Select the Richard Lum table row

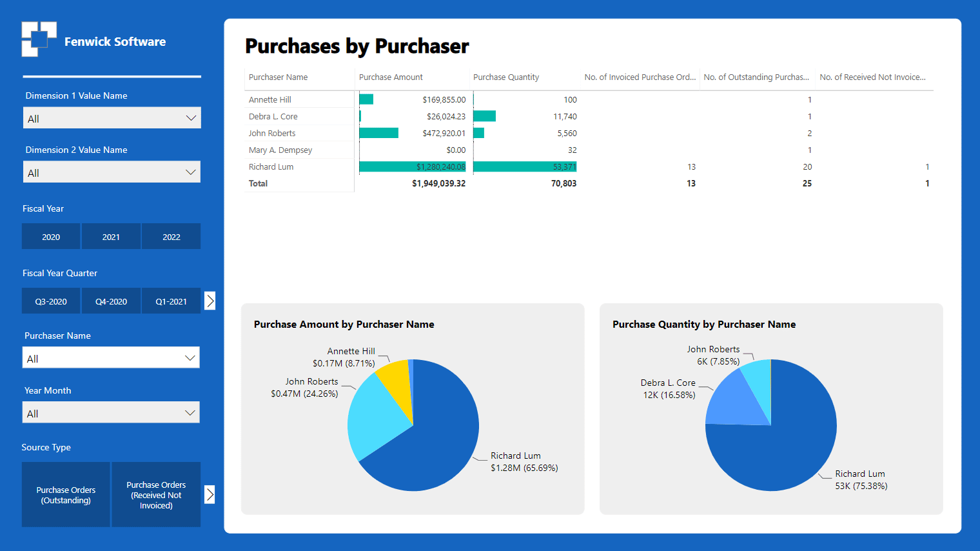271,167
